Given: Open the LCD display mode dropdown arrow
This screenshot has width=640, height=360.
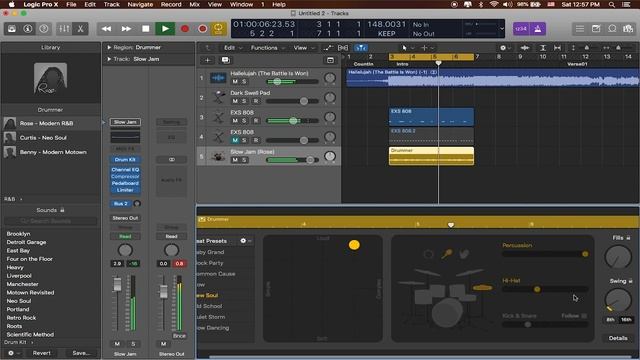Looking at the screenshot, I should (x=502, y=29).
